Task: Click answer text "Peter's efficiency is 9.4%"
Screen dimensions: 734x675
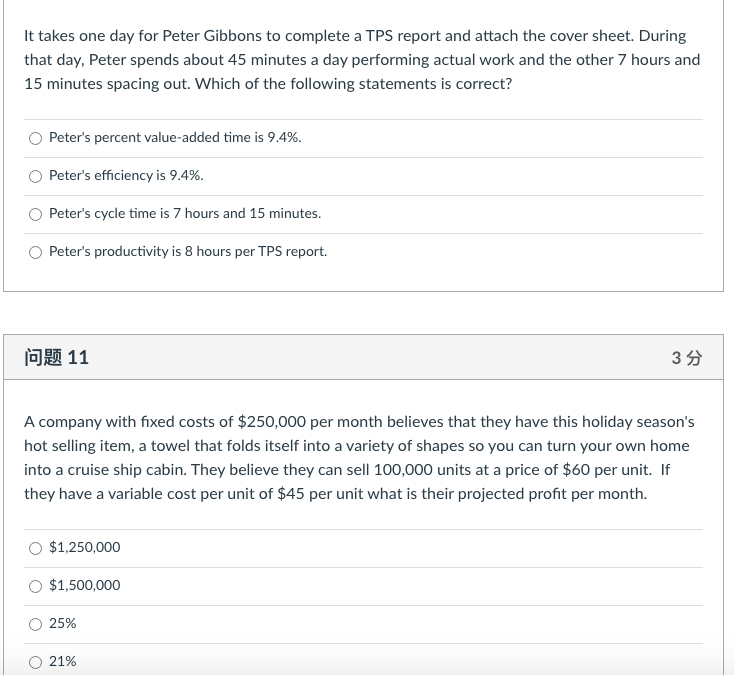Action: point(126,175)
